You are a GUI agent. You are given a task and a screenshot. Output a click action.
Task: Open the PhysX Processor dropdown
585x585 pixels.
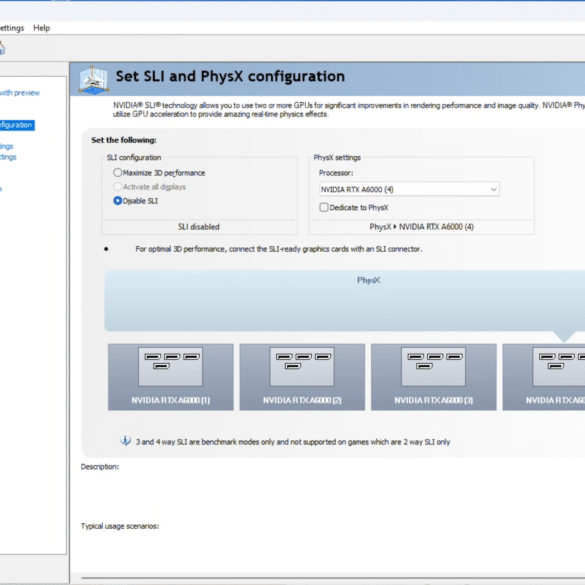pyautogui.click(x=409, y=190)
